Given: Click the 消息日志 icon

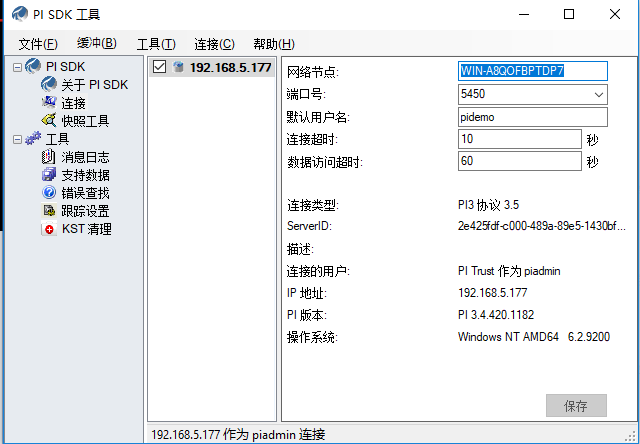Looking at the screenshot, I should coord(49,157).
